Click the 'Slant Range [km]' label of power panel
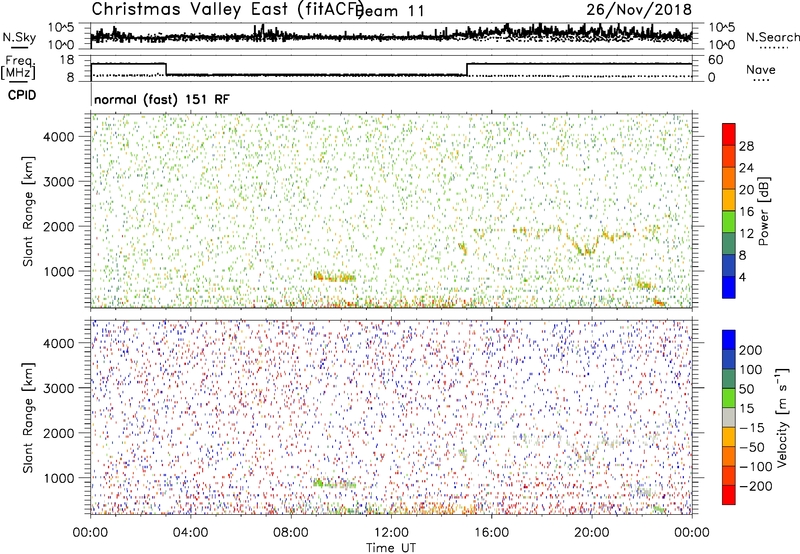The image size is (800, 554). coord(28,211)
